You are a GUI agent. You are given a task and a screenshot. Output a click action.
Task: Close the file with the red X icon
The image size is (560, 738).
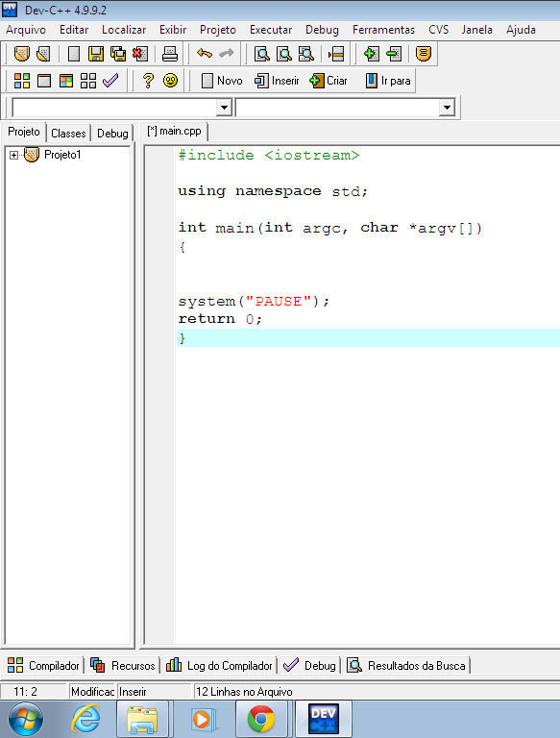[x=140, y=54]
